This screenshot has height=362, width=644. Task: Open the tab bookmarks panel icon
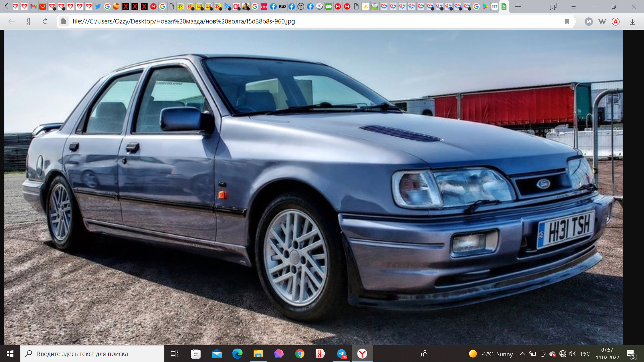(x=553, y=6)
